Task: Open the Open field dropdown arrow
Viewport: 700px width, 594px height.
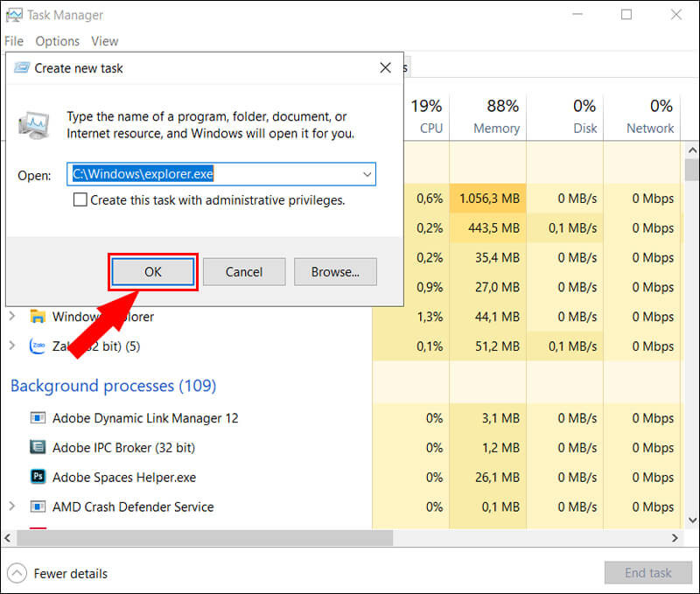Action: (367, 174)
